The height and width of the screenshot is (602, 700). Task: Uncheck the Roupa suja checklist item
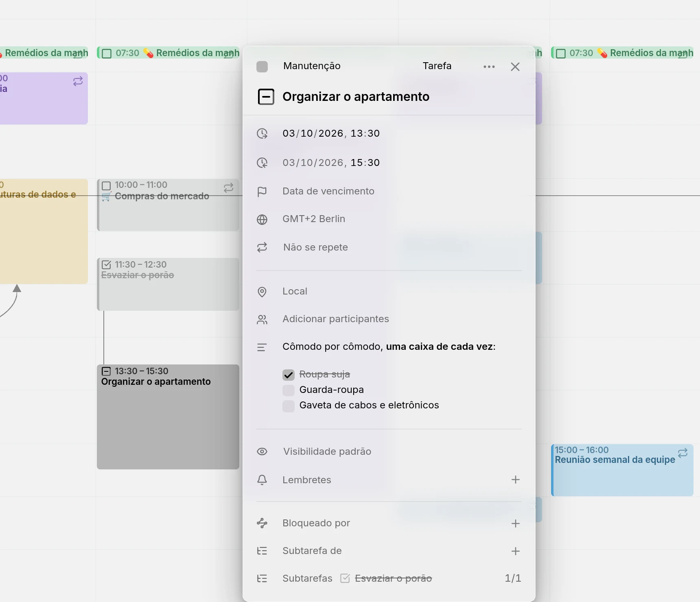tap(289, 375)
